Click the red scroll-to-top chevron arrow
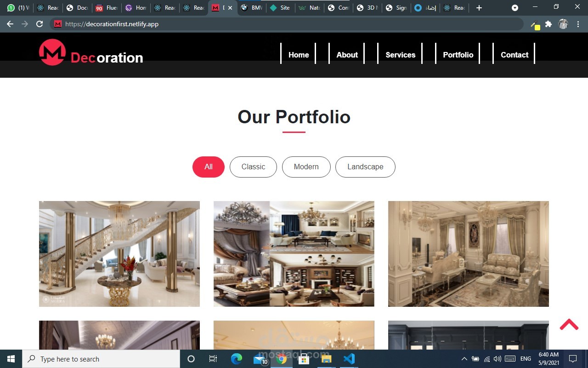Viewport: 588px width, 368px height. pos(569,325)
